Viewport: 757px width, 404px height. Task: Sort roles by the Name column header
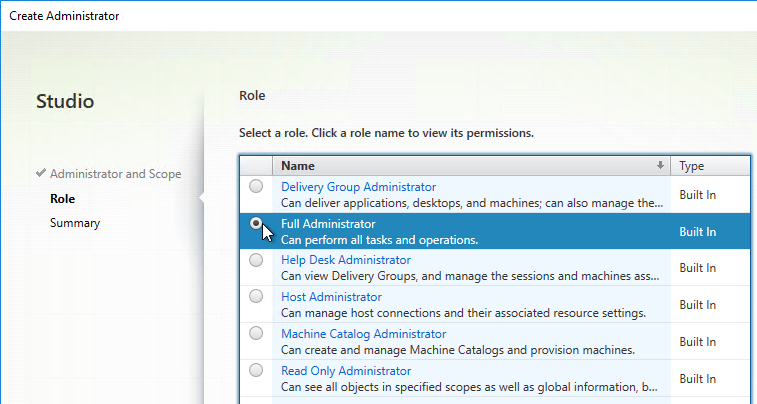pyautogui.click(x=471, y=166)
